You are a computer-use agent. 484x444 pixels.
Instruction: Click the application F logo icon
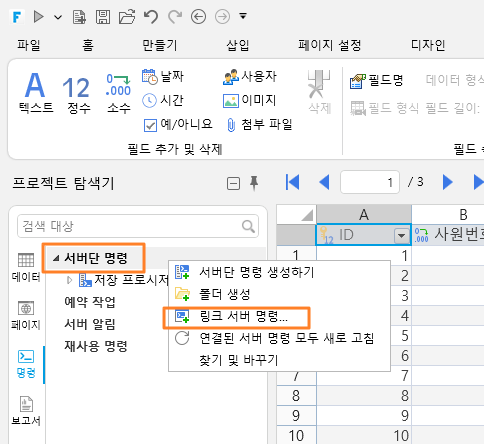click(17, 17)
